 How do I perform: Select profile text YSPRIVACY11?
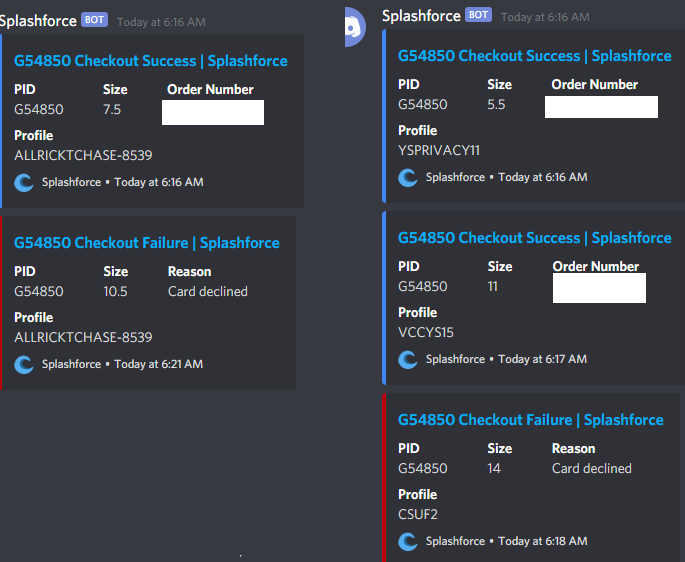pos(439,151)
